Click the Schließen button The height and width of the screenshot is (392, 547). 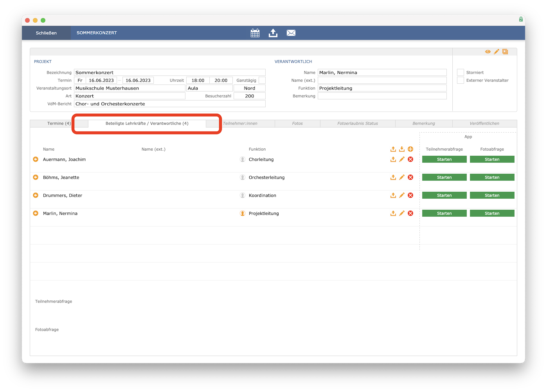point(46,33)
